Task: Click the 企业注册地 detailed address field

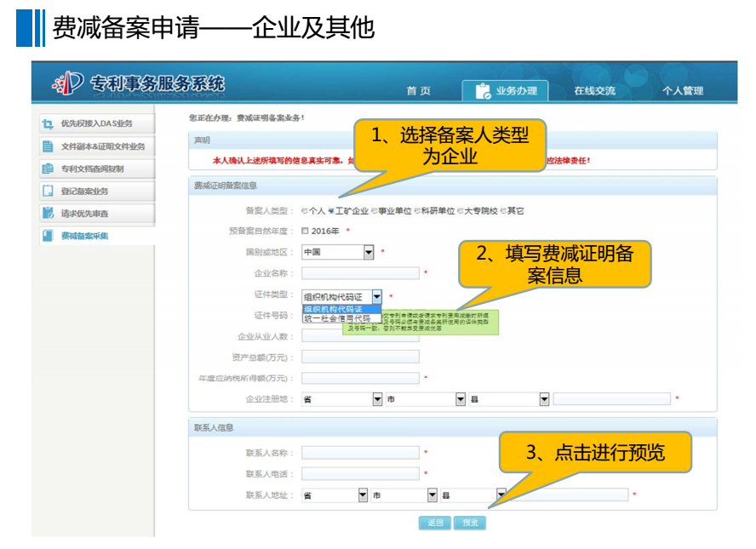Action: click(x=612, y=398)
